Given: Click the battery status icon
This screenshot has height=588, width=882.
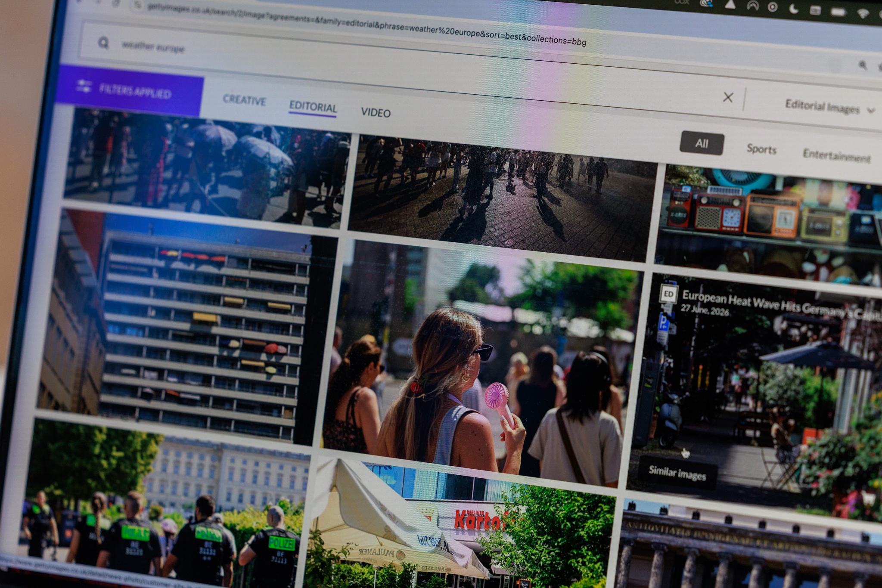Looking at the screenshot, I should coord(839,12).
